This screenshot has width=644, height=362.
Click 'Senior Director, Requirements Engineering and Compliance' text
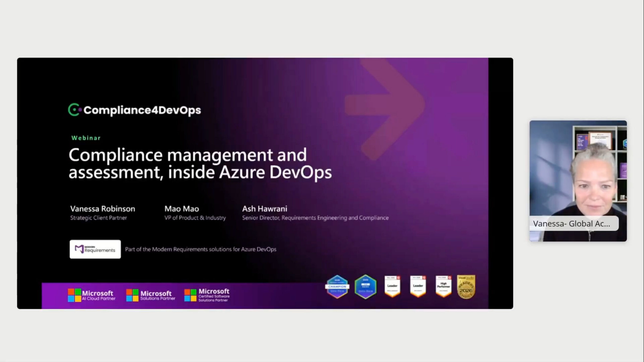[x=315, y=218]
